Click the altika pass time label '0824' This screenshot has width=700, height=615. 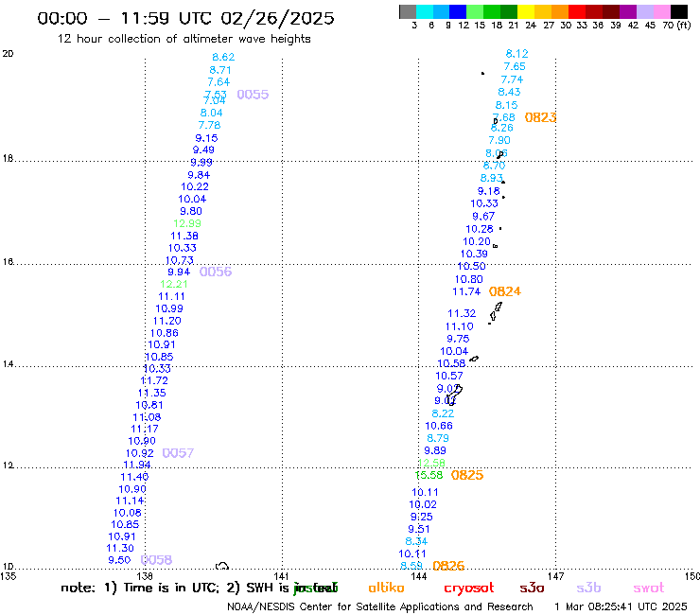click(505, 291)
